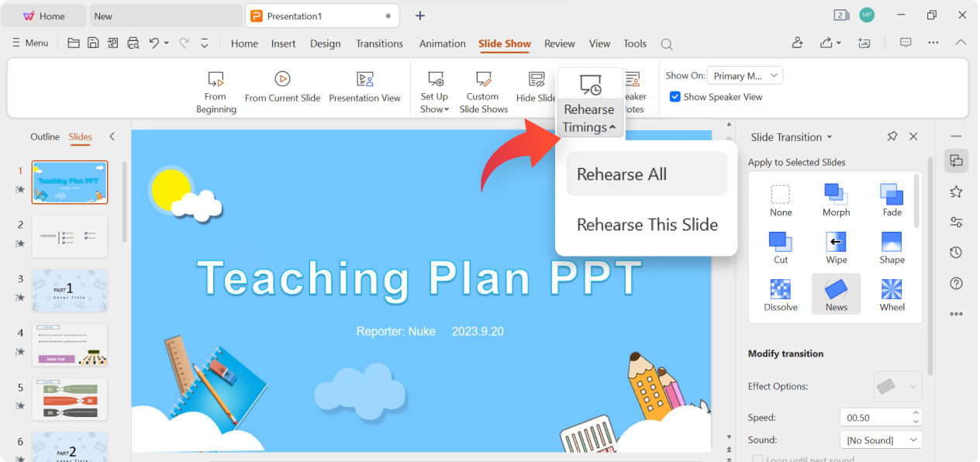Image resolution: width=980 pixels, height=462 pixels.
Task: Increase the transition Speed value
Action: pyautogui.click(x=916, y=413)
